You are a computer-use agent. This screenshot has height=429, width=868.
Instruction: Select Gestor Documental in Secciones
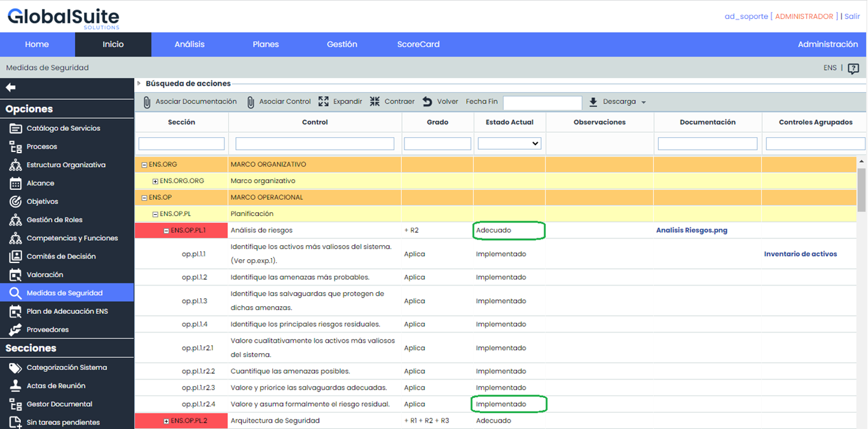(x=59, y=404)
